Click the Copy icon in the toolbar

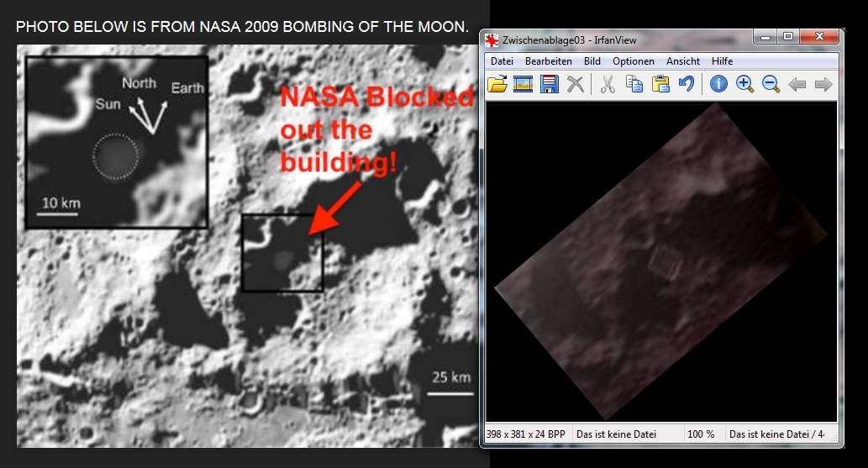pos(634,84)
